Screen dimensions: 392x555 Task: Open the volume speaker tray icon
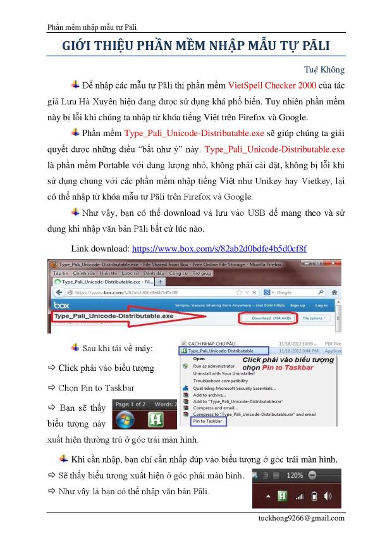(x=328, y=497)
